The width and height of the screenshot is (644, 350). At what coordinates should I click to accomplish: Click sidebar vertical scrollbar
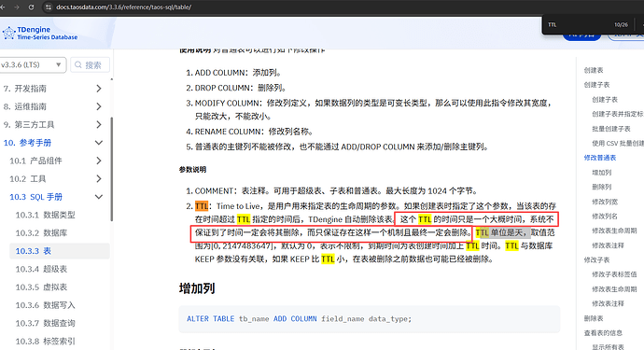[x=111, y=169]
